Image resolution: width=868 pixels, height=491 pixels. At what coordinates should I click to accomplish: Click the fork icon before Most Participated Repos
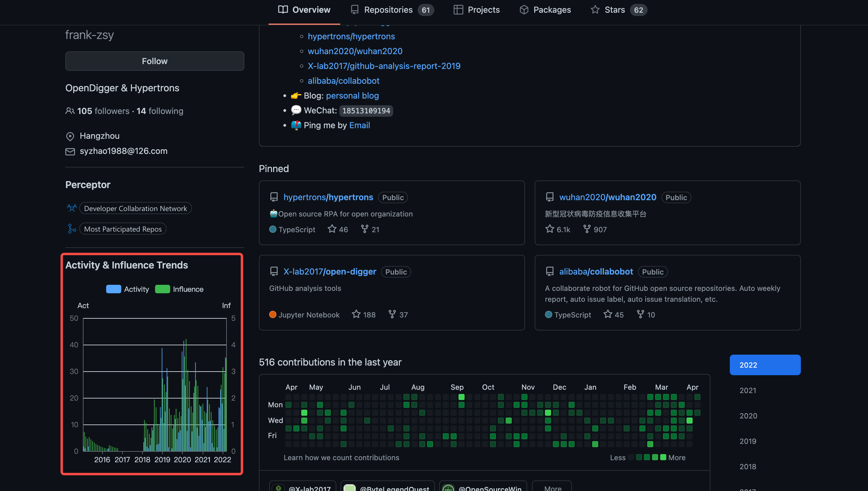[72, 229]
